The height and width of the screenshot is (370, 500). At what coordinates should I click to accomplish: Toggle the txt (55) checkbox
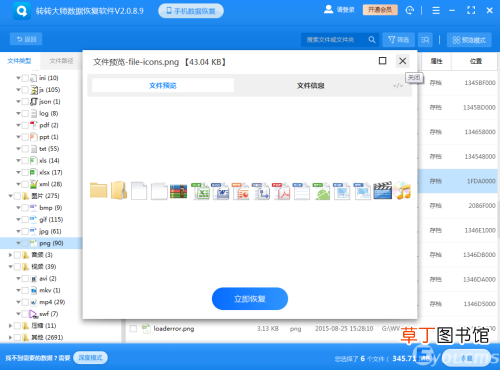(25, 149)
